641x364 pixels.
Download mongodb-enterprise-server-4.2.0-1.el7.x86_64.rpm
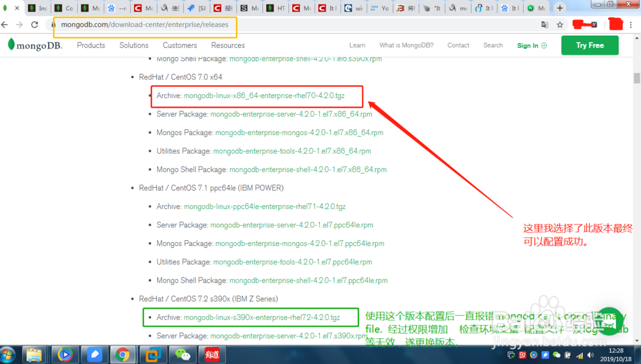[291, 114]
